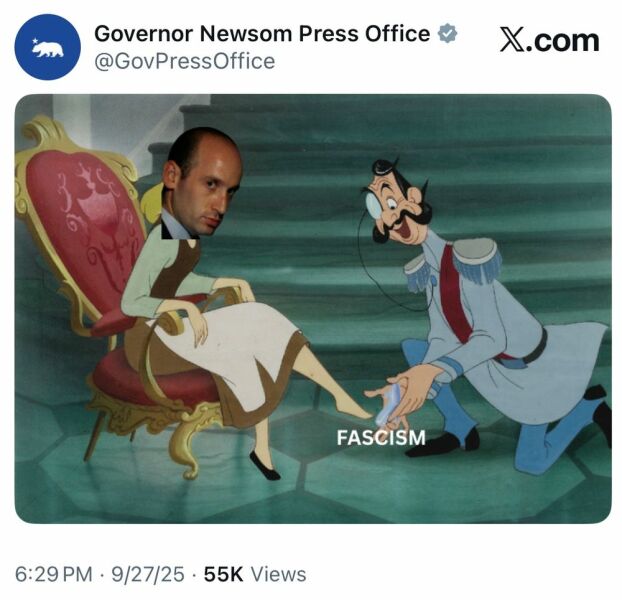This screenshot has height=600, width=622.
Task: Click the 6:29 PM timestamp
Action: pos(54,574)
